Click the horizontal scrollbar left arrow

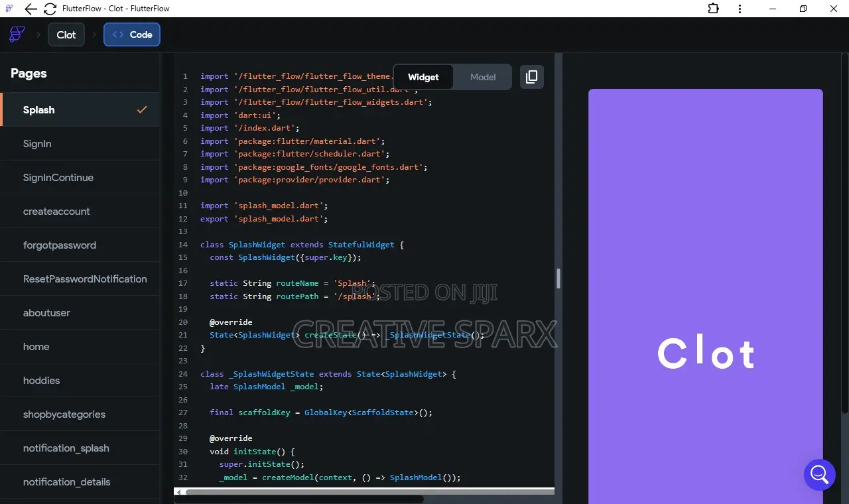[179, 492]
